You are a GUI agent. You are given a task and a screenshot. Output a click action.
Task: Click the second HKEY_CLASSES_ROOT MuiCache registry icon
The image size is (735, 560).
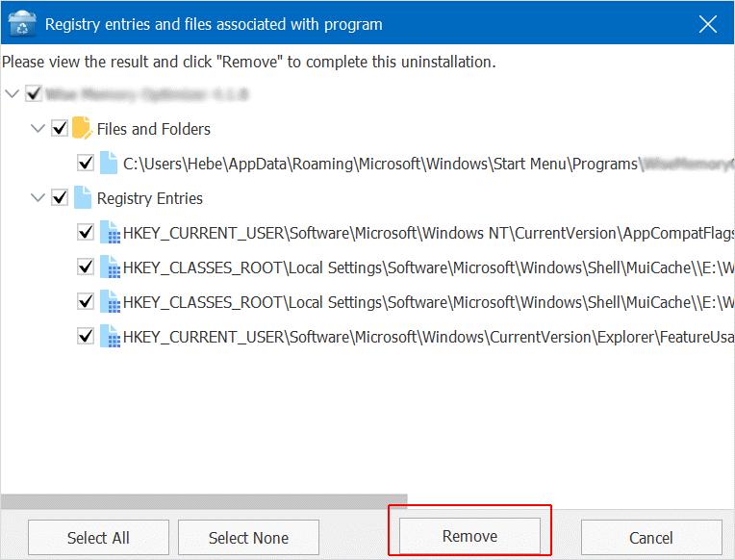(x=111, y=301)
